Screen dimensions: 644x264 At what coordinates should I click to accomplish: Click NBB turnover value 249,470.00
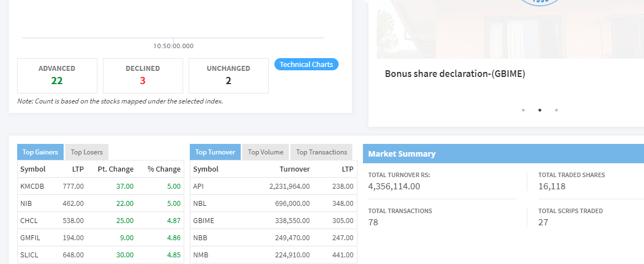pos(293,238)
